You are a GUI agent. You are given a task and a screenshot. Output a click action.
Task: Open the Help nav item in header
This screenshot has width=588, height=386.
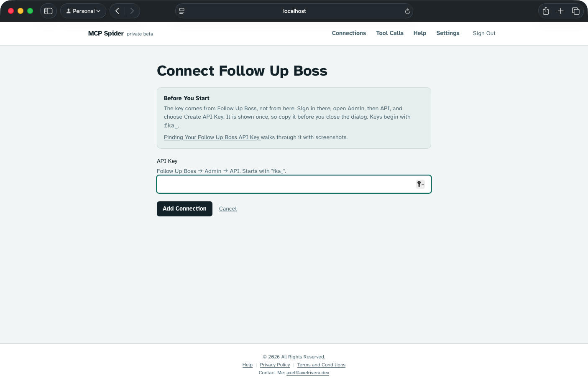click(420, 33)
